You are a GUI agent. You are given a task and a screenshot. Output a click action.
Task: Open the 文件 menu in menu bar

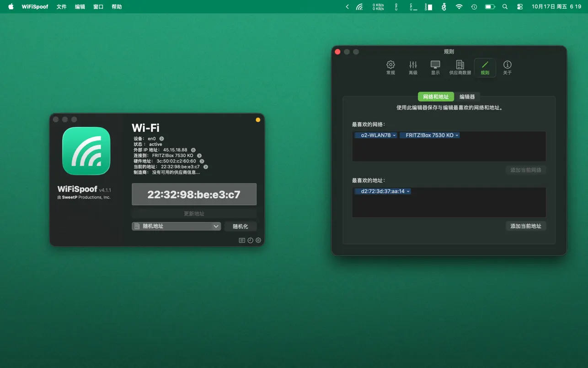click(61, 7)
